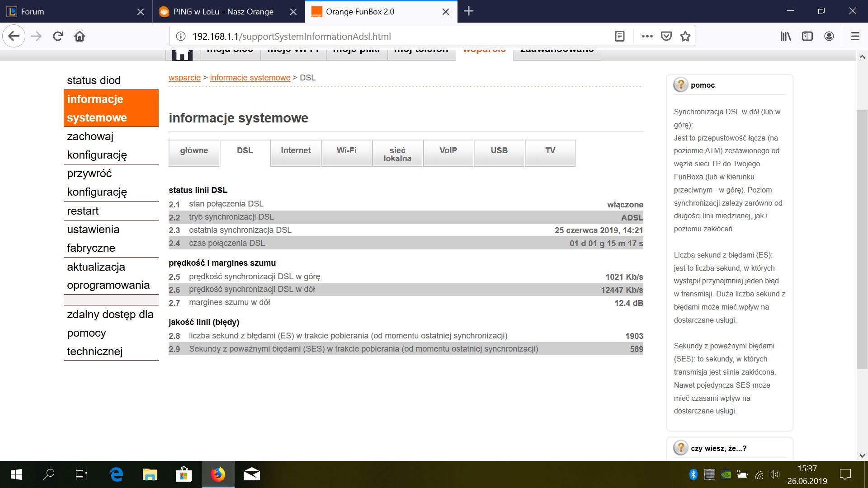
Task: Open restart option in sidebar
Action: click(83, 211)
